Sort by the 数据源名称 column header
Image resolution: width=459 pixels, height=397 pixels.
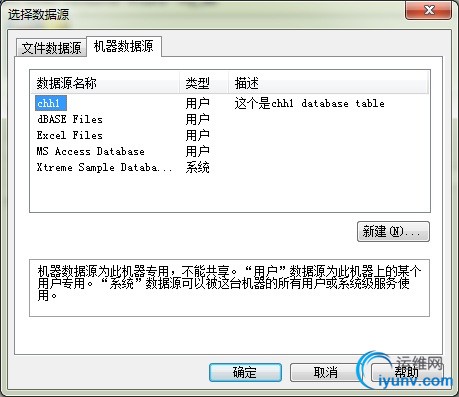click(105, 83)
